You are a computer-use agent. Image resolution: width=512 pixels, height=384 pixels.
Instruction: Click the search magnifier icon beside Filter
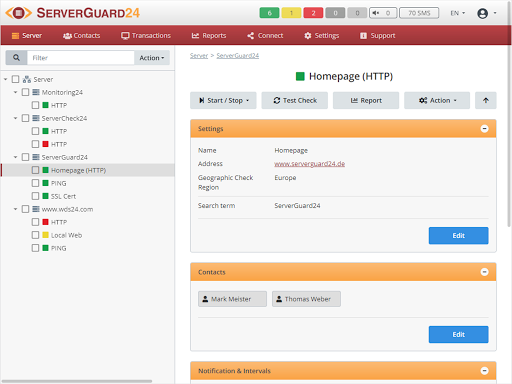click(16, 58)
